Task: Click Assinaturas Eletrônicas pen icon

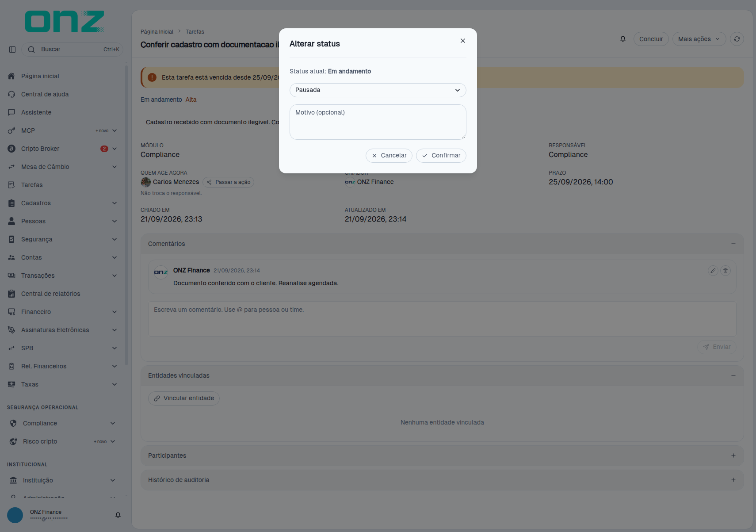Action: pos(11,330)
